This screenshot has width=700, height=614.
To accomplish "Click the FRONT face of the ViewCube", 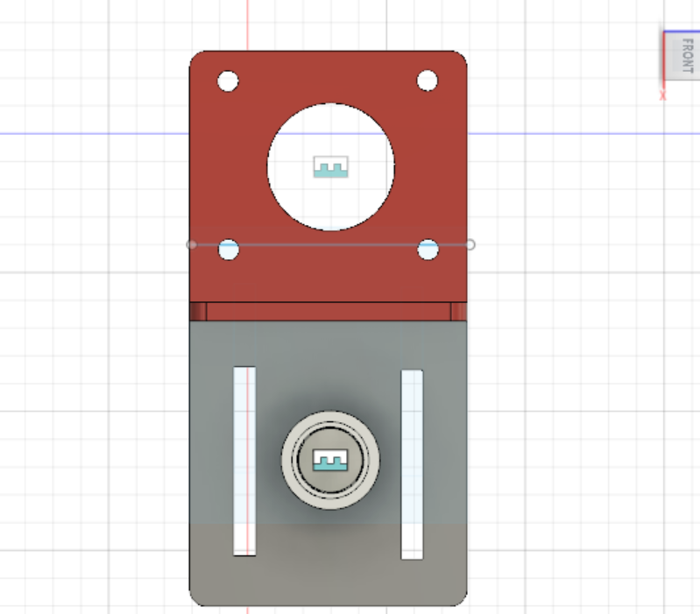I will [x=682, y=56].
